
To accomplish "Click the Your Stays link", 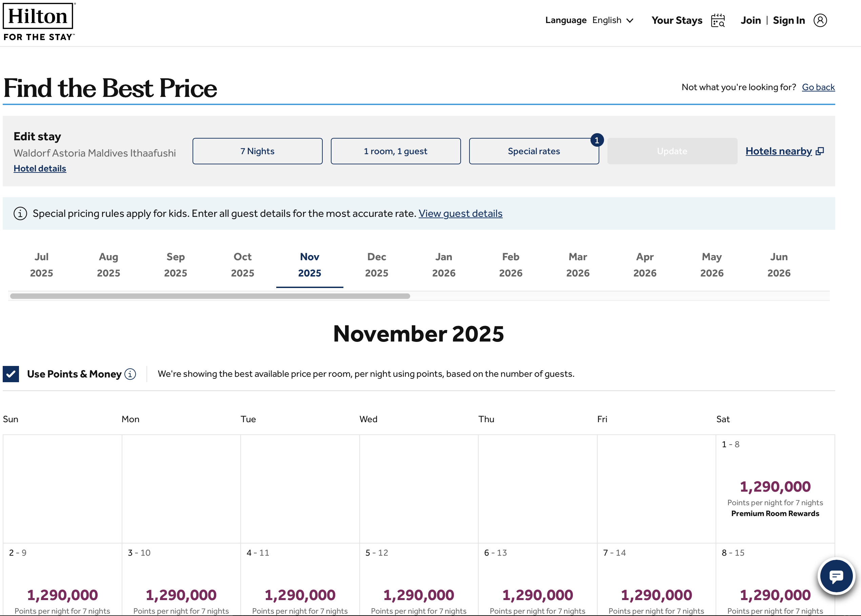I will point(677,20).
